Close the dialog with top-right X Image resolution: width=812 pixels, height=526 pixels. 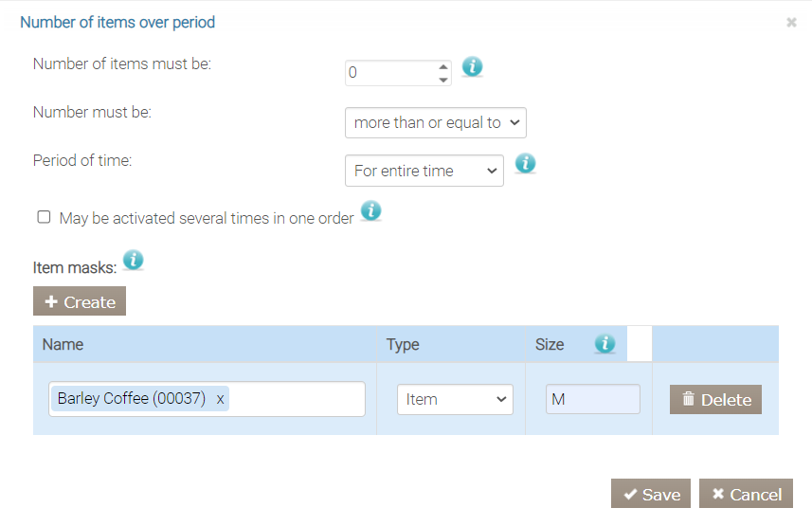point(791,22)
